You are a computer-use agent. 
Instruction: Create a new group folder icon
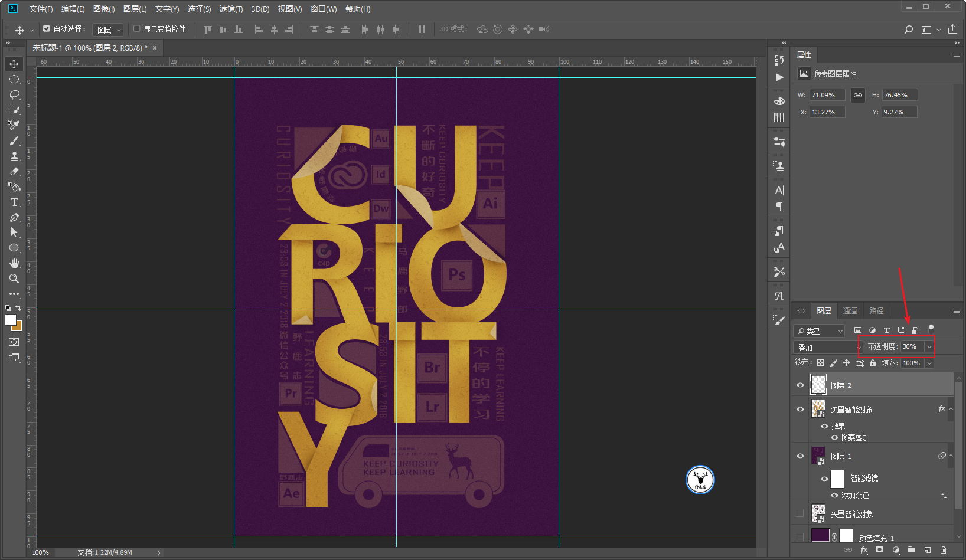point(912,550)
